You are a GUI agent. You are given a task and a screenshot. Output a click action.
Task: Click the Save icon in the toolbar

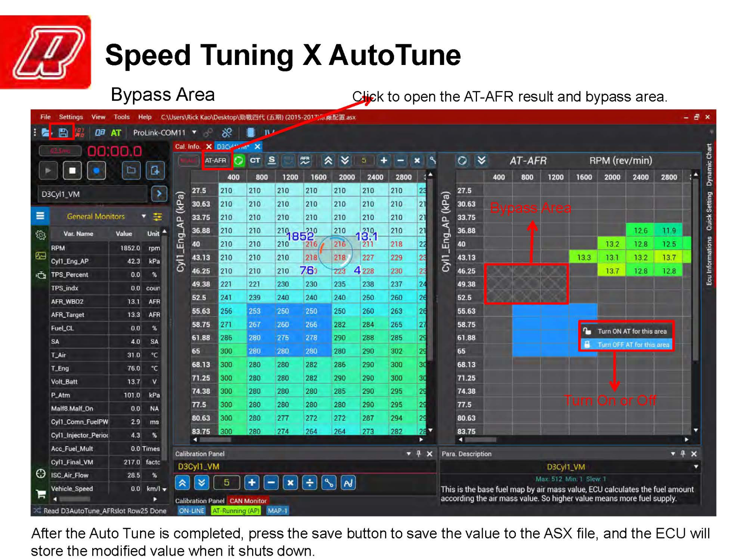(62, 133)
